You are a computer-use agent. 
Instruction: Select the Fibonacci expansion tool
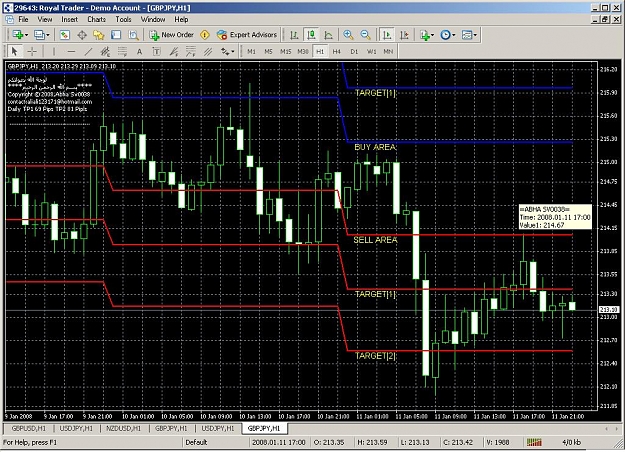click(191, 51)
